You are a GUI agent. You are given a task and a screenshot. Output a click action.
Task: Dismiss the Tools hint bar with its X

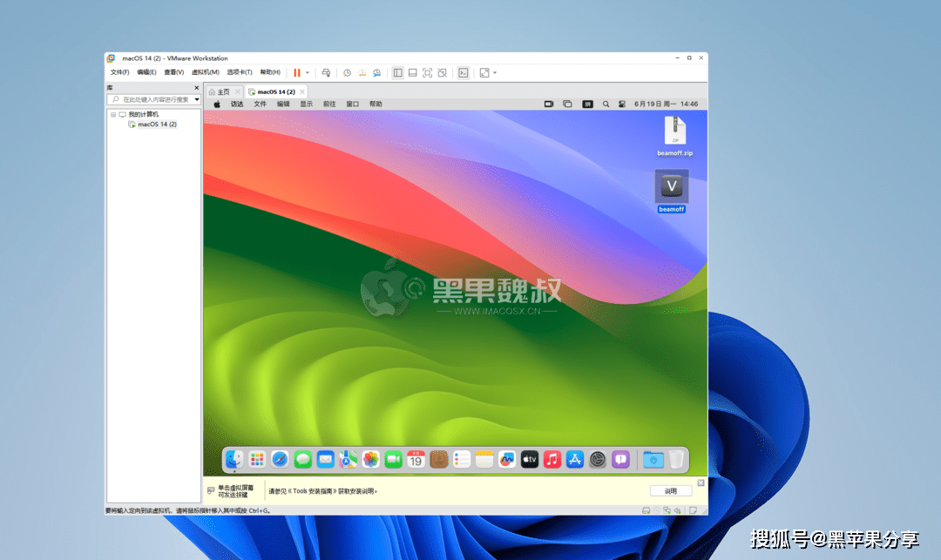click(x=701, y=482)
